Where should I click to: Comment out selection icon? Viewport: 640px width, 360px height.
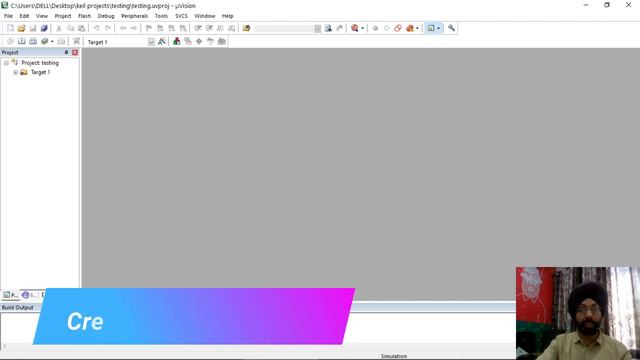220,28
